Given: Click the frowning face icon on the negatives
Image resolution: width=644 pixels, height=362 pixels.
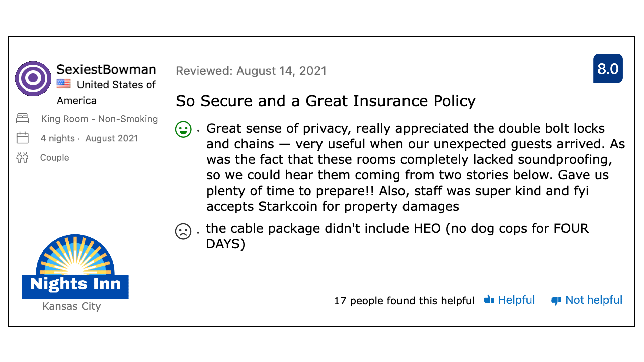Looking at the screenshot, I should pos(183,232).
